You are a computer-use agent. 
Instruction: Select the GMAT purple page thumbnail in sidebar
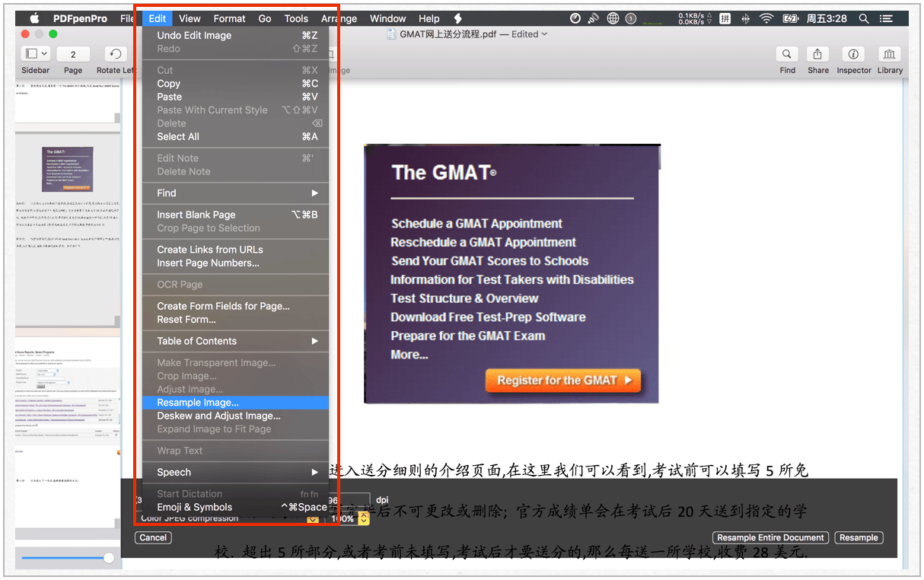(x=68, y=169)
